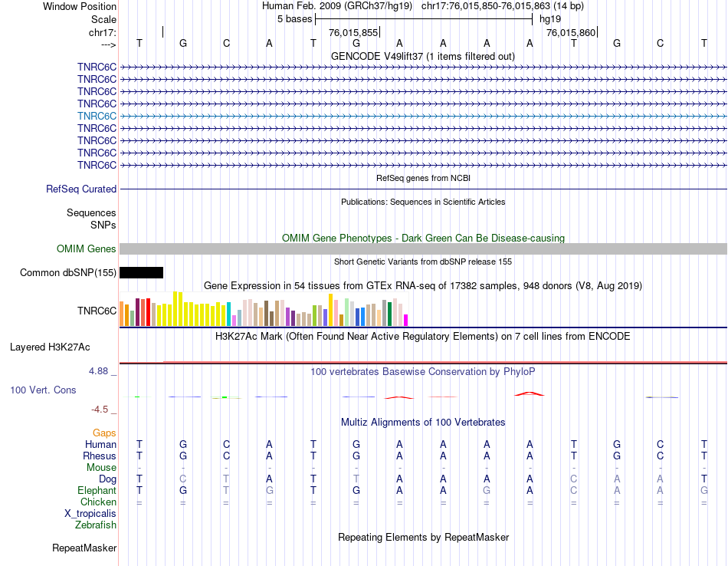Click the Chicken alignment row label
The width and height of the screenshot is (728, 566).
pos(98,502)
